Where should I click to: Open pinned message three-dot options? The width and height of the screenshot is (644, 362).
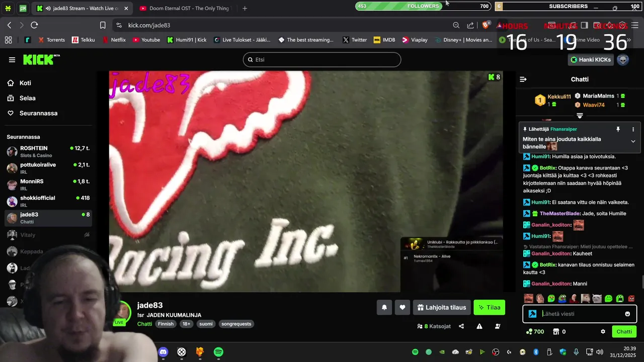coord(633,129)
